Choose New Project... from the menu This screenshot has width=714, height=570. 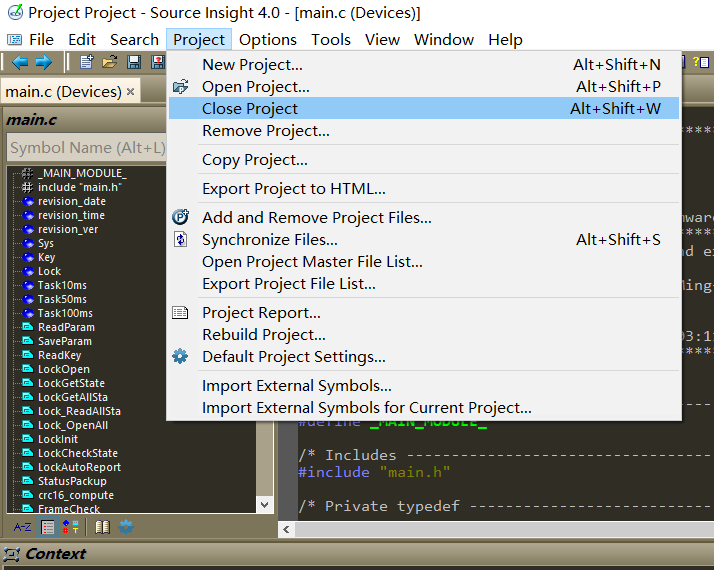[x=424, y=65]
